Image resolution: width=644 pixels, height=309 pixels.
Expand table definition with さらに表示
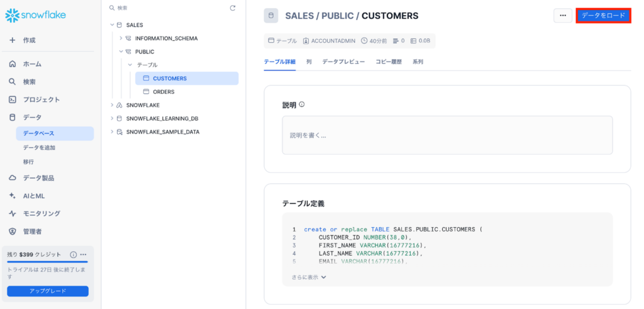click(309, 277)
